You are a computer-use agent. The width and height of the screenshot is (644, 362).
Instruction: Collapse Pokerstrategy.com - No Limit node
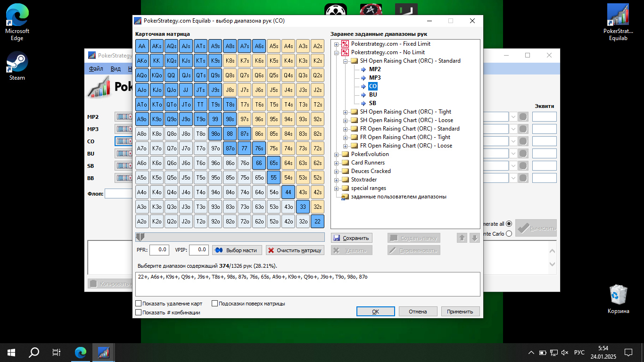click(x=337, y=52)
